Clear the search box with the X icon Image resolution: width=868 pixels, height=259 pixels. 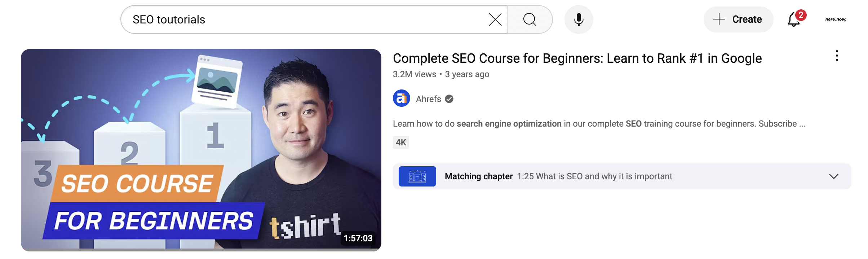pyautogui.click(x=495, y=19)
